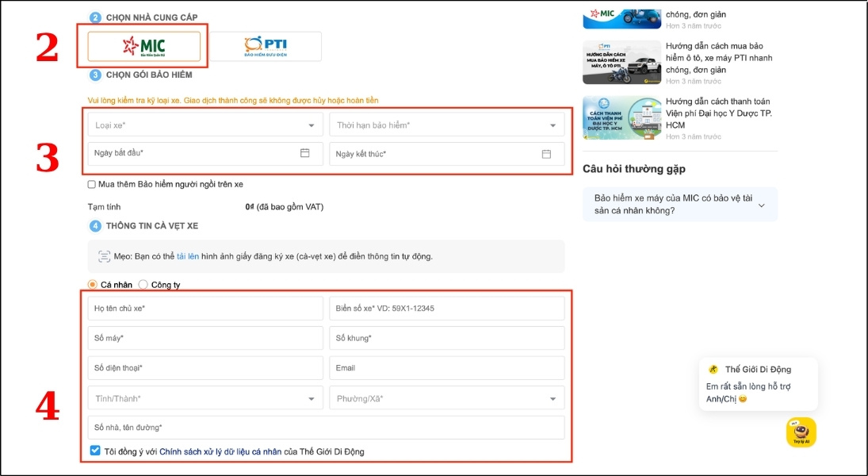
Task: Click Thế Giới Di Động logo in chat bubble
Action: click(x=713, y=369)
